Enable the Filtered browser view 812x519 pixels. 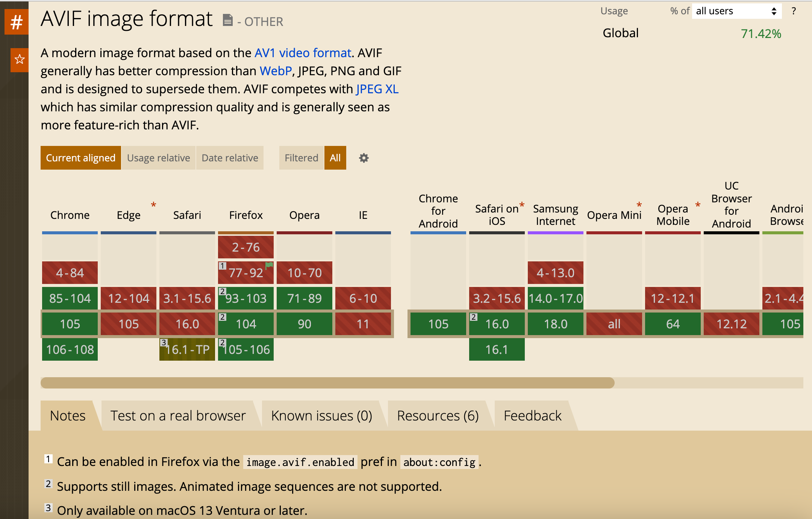pyautogui.click(x=301, y=158)
